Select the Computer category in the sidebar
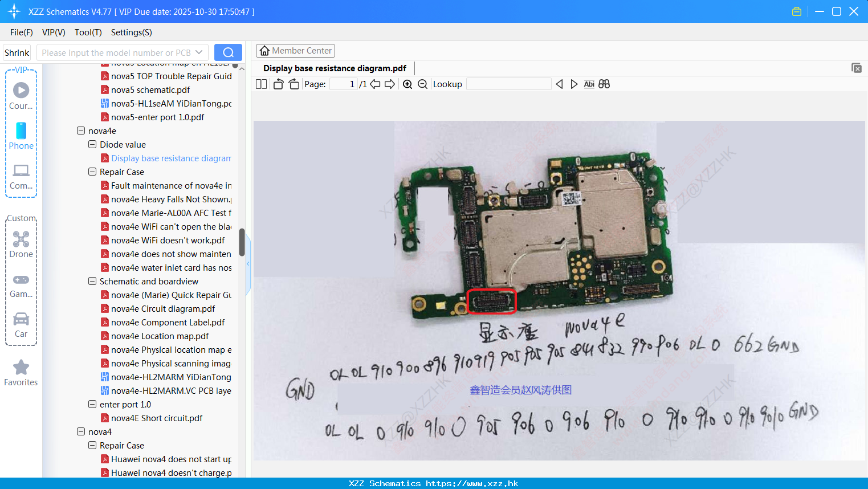 coord(21,177)
